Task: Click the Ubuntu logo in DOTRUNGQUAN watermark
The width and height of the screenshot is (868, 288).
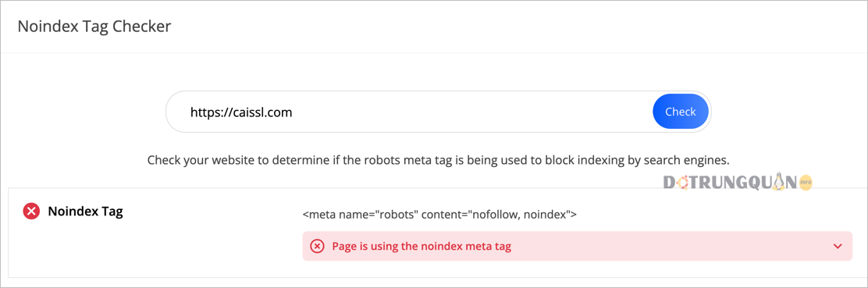Action: pos(682,183)
